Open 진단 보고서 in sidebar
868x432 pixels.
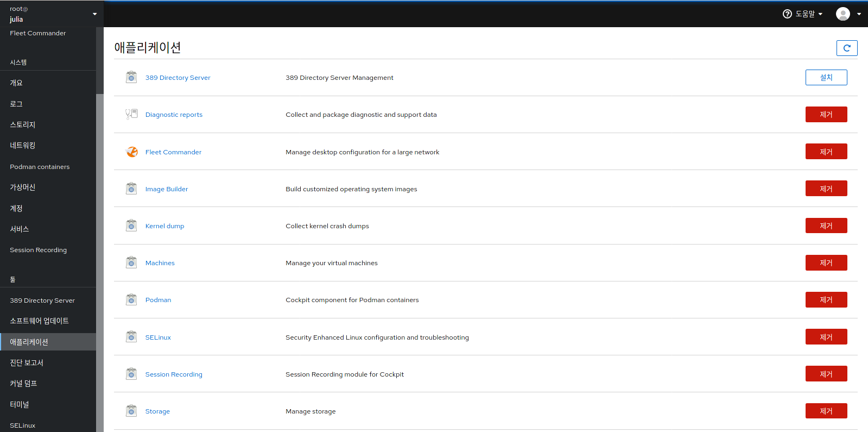48,362
